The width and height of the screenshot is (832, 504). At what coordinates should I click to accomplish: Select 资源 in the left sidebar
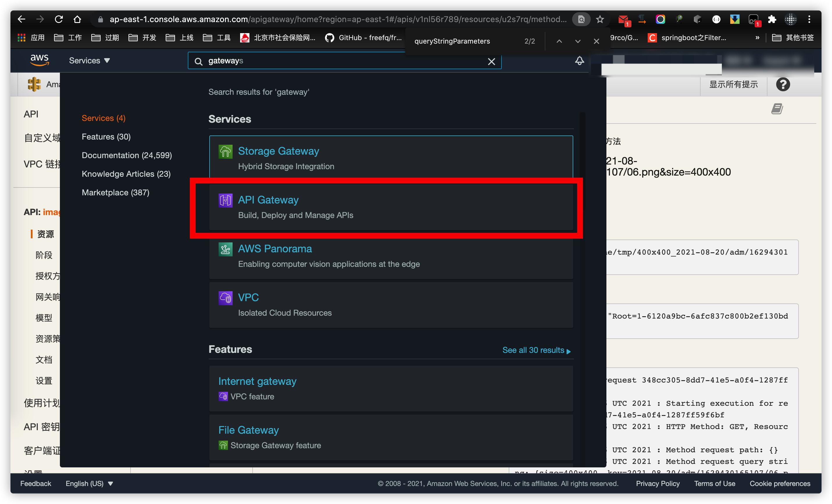[x=45, y=234]
